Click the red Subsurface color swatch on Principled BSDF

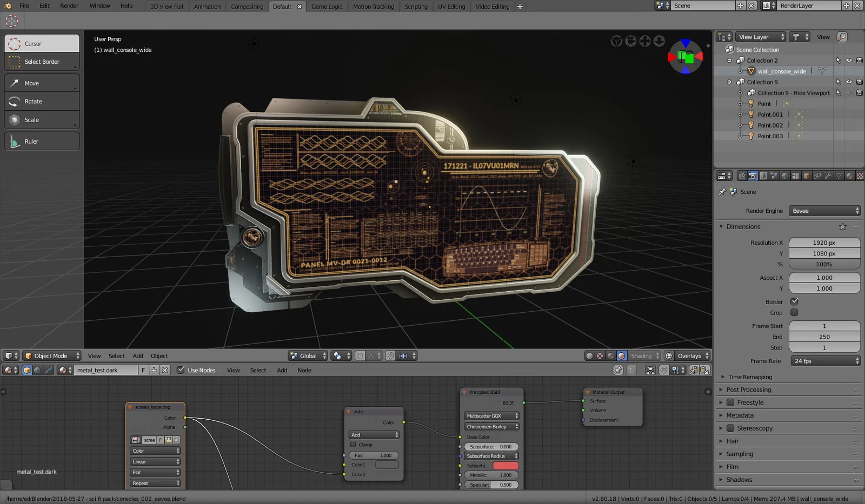click(x=507, y=465)
